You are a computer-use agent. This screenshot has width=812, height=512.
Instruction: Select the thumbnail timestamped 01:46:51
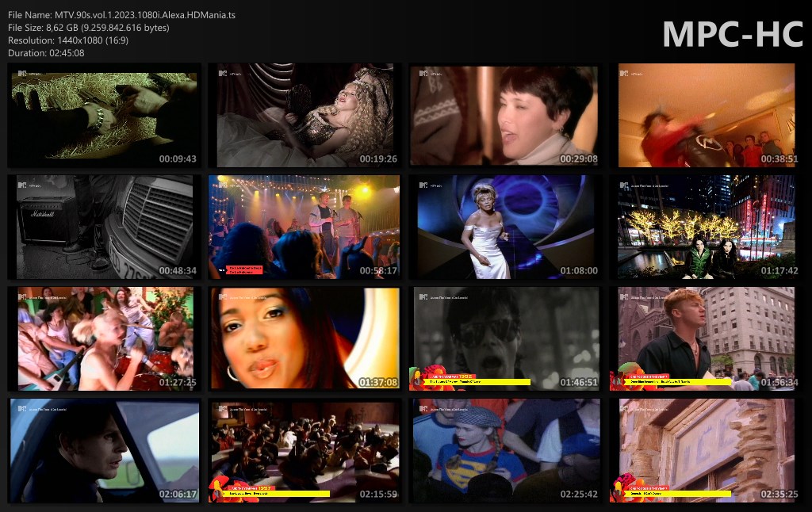tap(505, 339)
